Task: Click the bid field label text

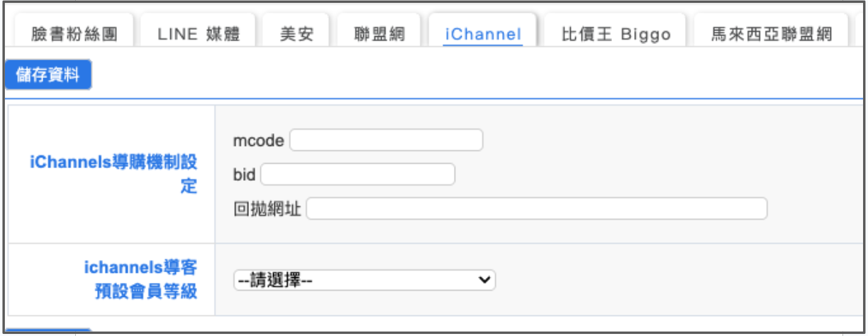Action: point(244,175)
